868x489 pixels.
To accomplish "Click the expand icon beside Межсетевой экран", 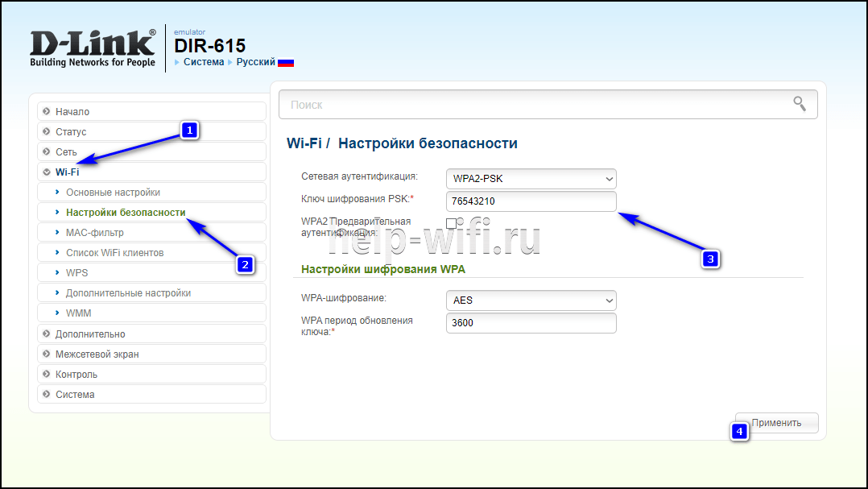I will point(47,354).
